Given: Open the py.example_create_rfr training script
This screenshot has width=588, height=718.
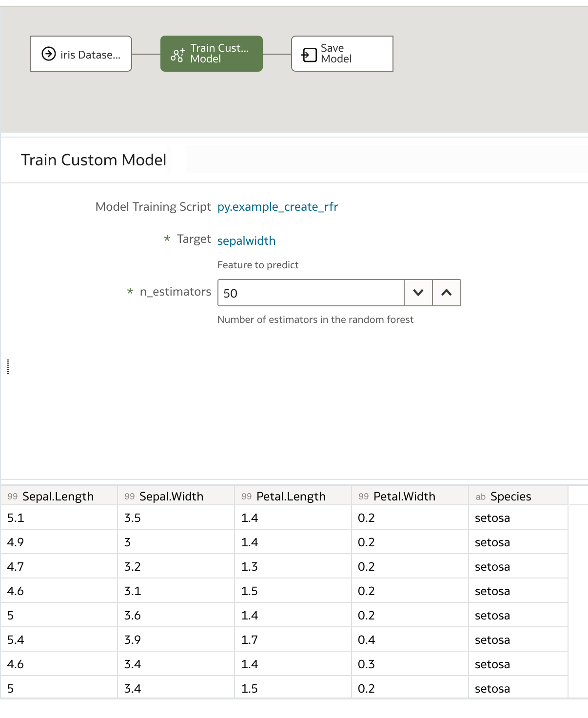Looking at the screenshot, I should tap(278, 207).
